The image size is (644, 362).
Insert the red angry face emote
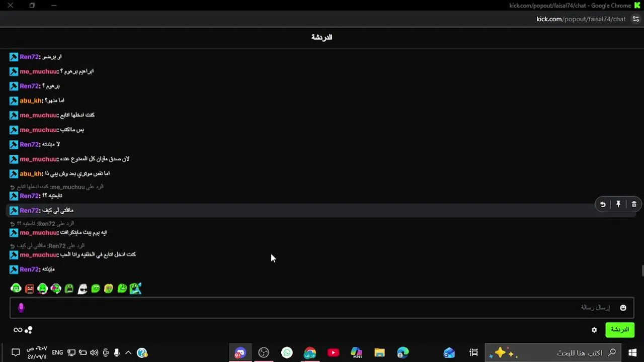(29, 289)
